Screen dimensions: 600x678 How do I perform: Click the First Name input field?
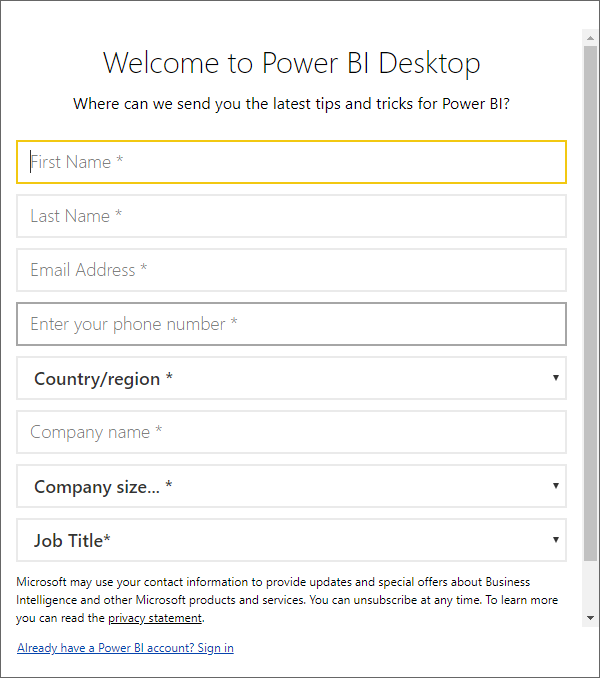(291, 162)
